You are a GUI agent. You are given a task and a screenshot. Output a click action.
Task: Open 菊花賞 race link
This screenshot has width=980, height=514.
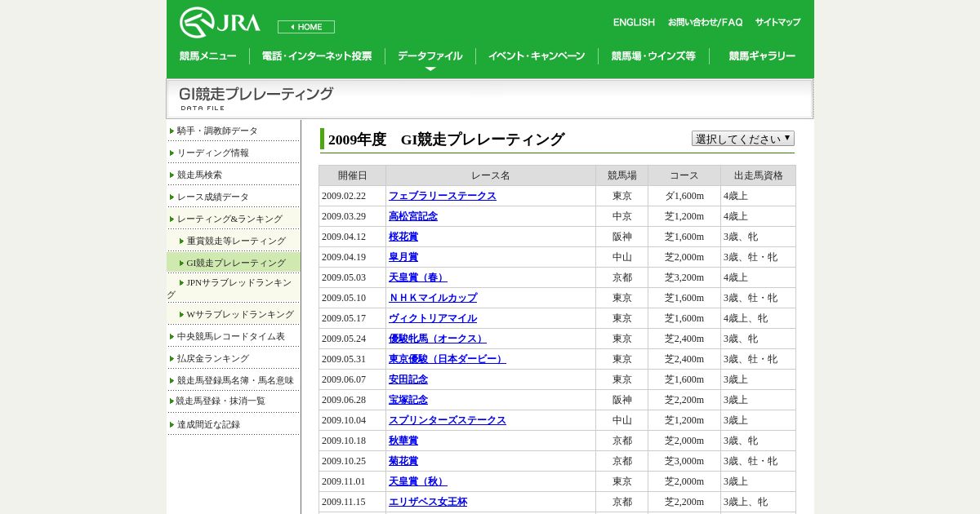(403, 461)
